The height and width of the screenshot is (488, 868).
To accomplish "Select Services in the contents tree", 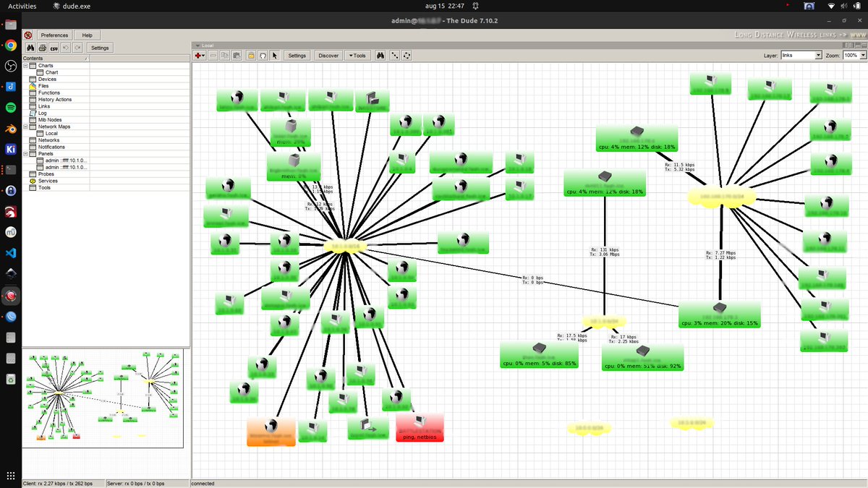I will (x=48, y=181).
